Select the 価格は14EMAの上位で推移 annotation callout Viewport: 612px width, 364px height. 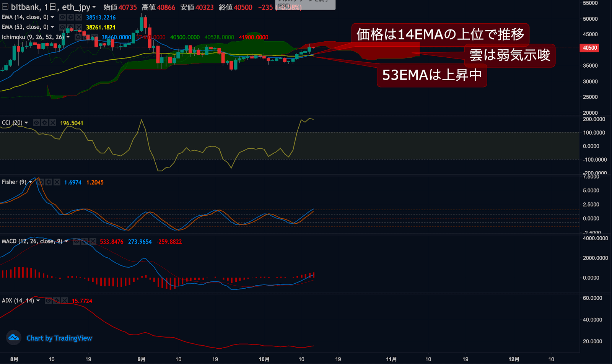(440, 34)
